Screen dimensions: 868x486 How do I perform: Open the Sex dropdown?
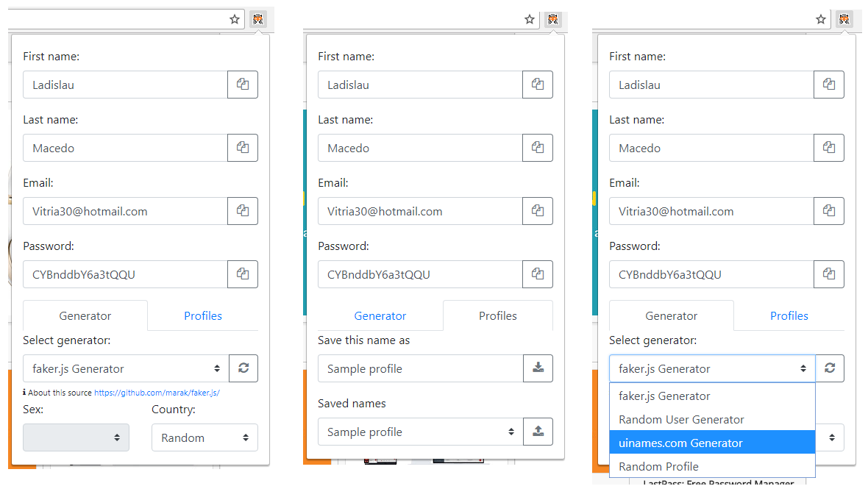[76, 437]
